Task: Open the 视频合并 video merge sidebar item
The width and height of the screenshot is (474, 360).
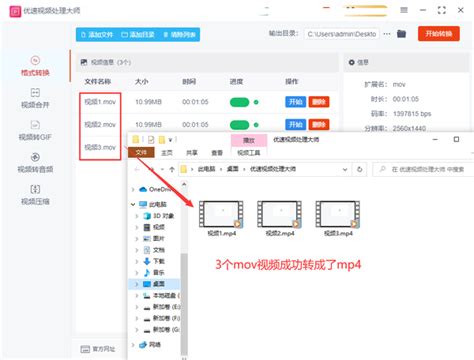Action: click(35, 98)
